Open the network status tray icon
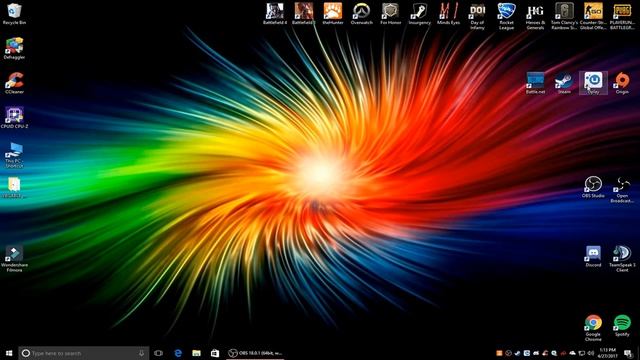The height and width of the screenshot is (360, 640). (582, 353)
